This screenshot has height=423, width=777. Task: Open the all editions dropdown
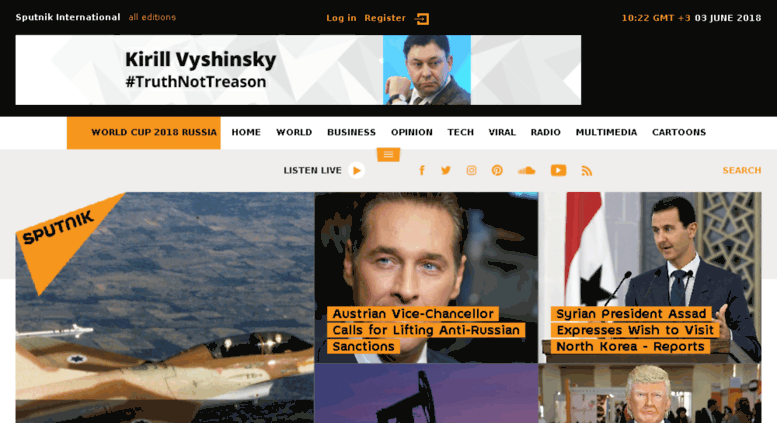(x=152, y=17)
